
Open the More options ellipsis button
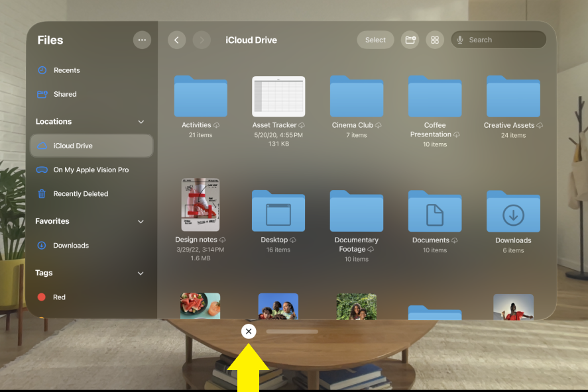coord(142,40)
